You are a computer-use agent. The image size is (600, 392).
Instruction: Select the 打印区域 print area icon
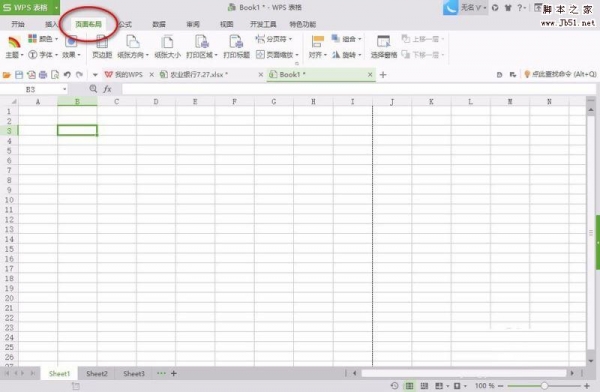tap(202, 47)
